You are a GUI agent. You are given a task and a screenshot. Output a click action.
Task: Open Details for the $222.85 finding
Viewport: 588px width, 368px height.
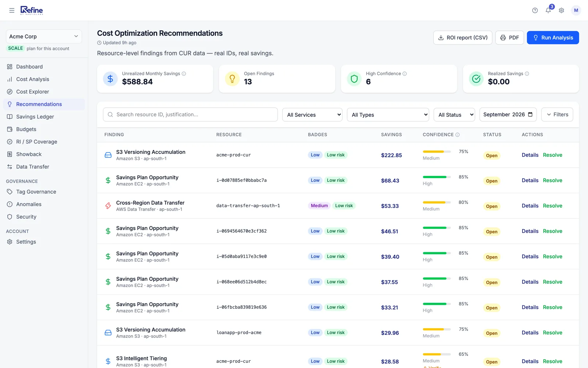(x=530, y=155)
